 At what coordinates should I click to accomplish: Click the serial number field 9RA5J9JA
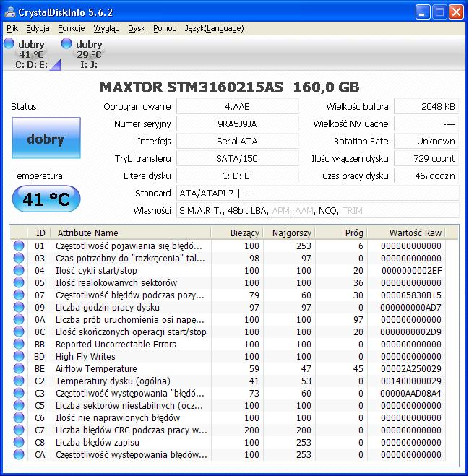[238, 124]
